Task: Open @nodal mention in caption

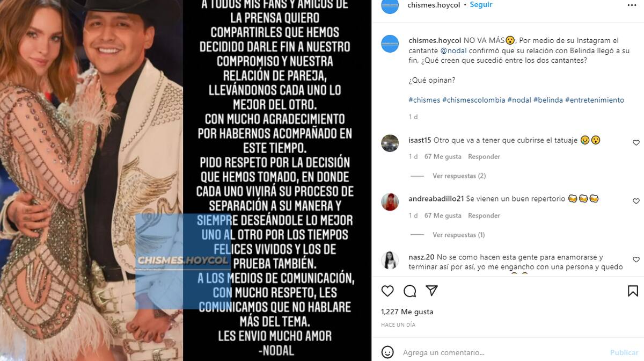Action: pyautogui.click(x=455, y=50)
